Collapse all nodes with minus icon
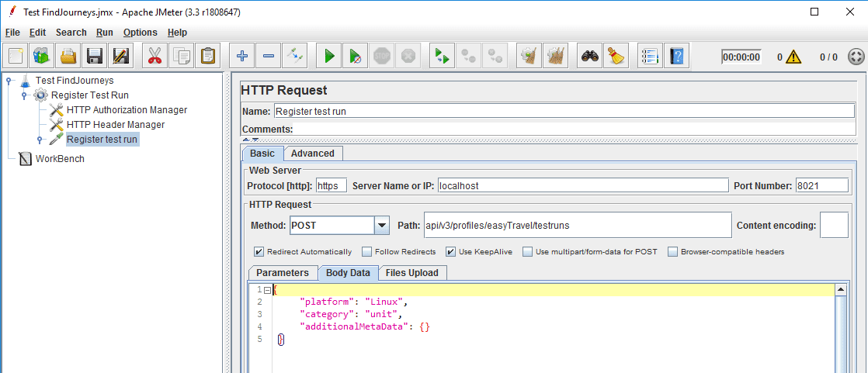The image size is (868, 373). point(268,56)
